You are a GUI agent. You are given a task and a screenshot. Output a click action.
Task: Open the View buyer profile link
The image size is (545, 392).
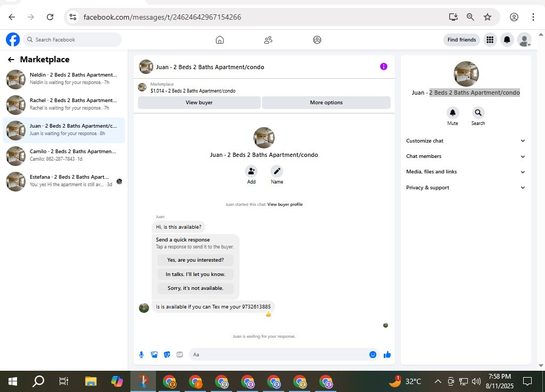coord(285,204)
